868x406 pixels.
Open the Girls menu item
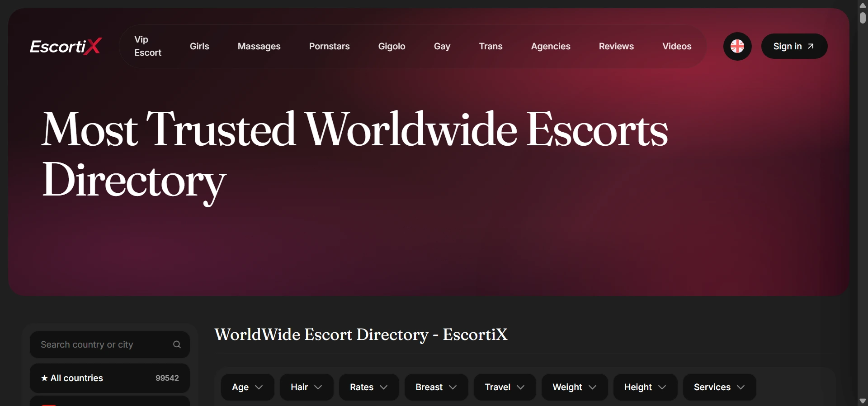pyautogui.click(x=199, y=46)
